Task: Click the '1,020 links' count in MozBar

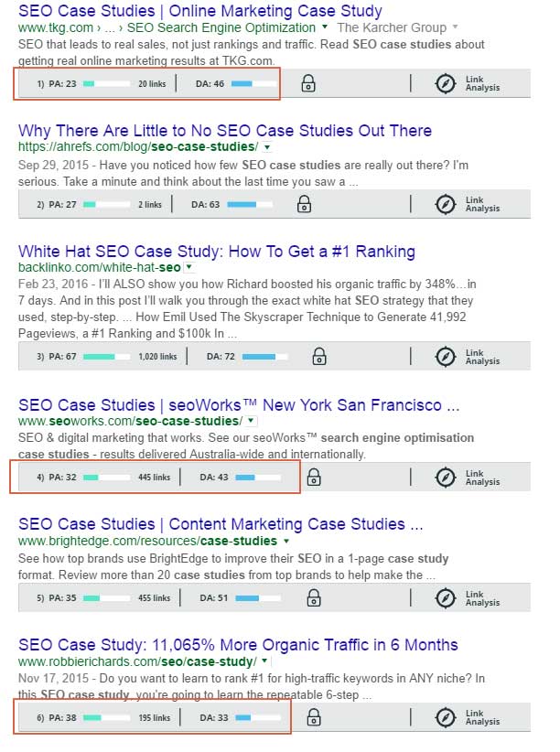Action: (x=157, y=356)
